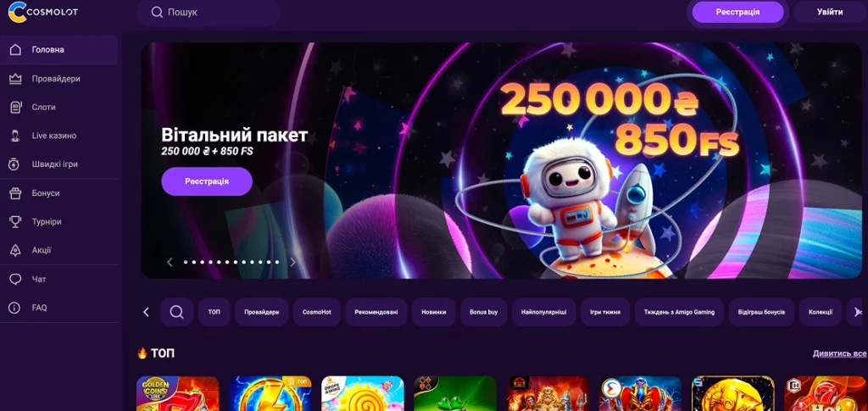The image size is (868, 411).
Task: Select the CosmoHot category chip
Action: 317,312
